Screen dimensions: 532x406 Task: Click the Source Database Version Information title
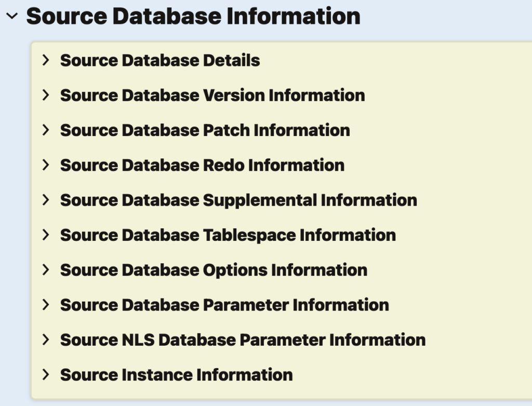(212, 96)
